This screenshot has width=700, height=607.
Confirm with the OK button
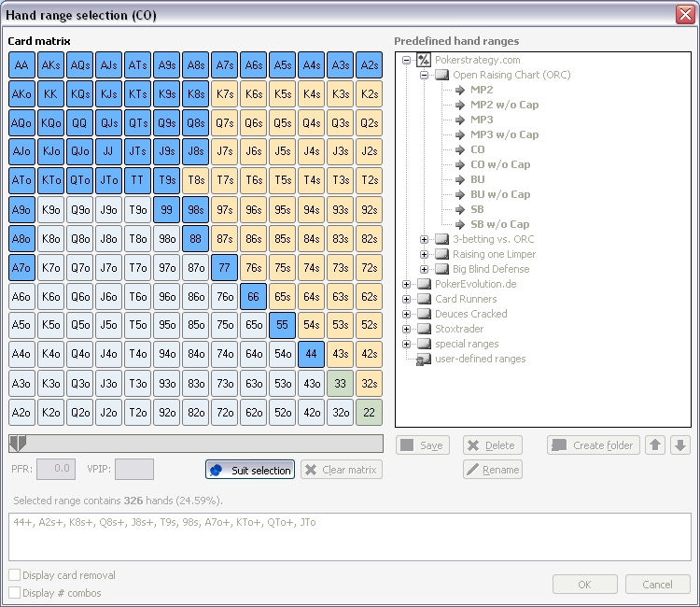click(x=585, y=585)
